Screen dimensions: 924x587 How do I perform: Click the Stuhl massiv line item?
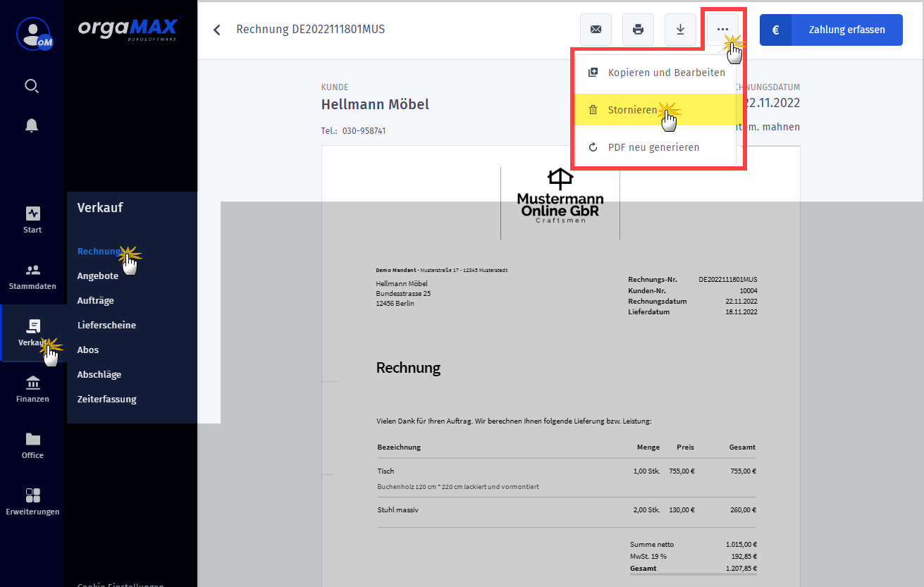click(398, 509)
